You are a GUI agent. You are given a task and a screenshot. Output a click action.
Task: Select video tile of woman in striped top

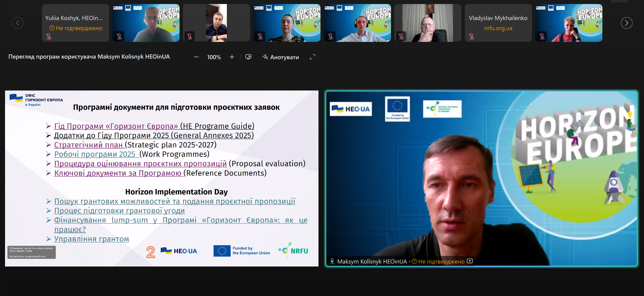pyautogui.click(x=569, y=23)
